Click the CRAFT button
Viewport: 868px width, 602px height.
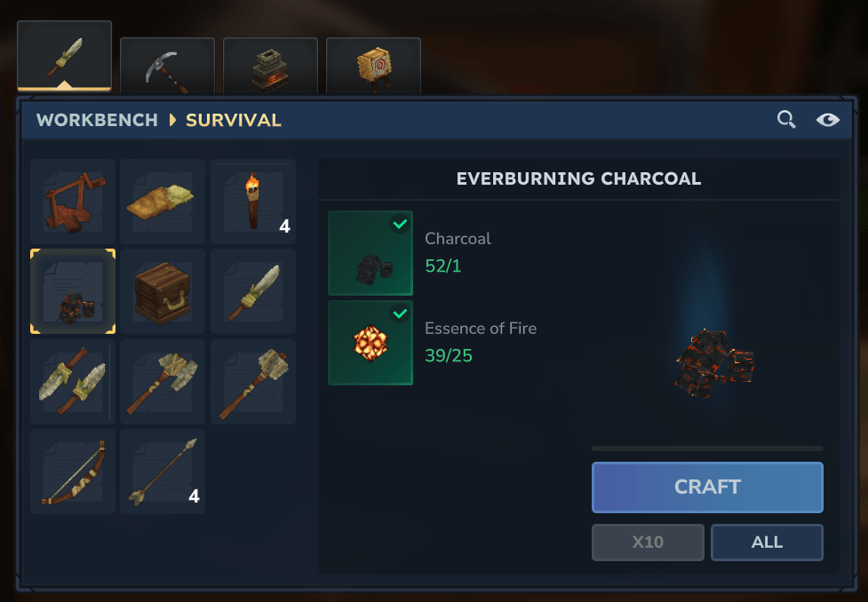[x=707, y=487]
